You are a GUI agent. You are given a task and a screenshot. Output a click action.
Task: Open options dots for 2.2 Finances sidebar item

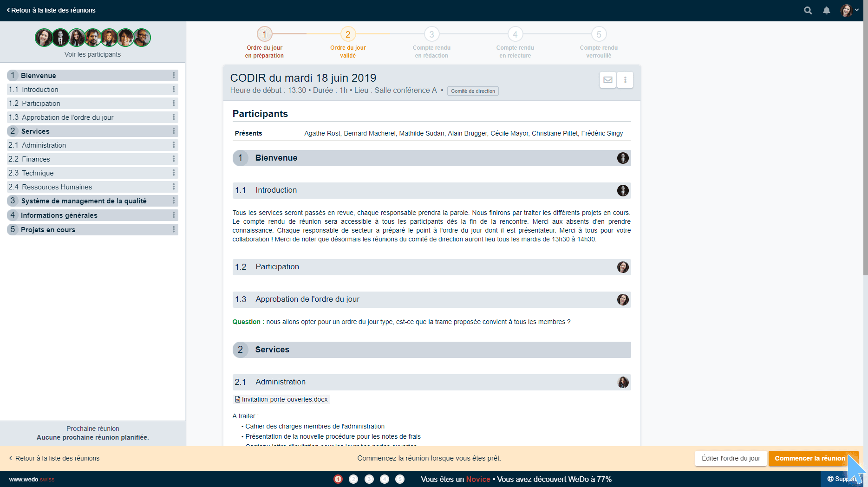tap(174, 159)
